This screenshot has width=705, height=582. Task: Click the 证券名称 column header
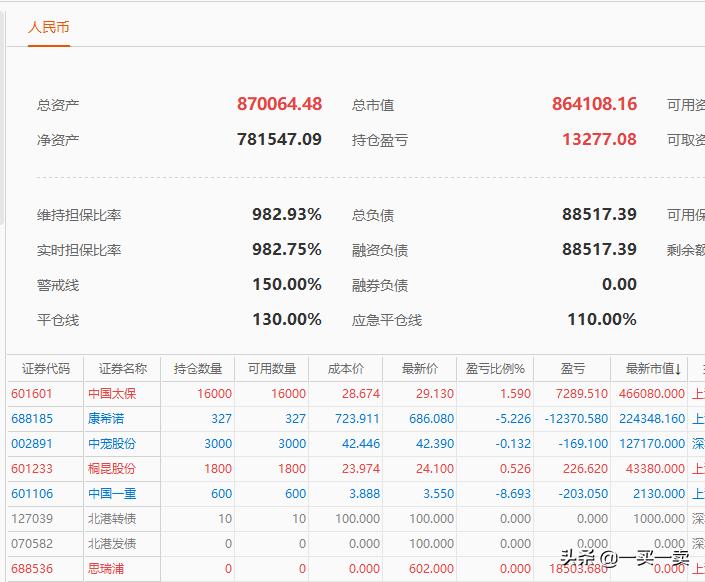pyautogui.click(x=122, y=369)
